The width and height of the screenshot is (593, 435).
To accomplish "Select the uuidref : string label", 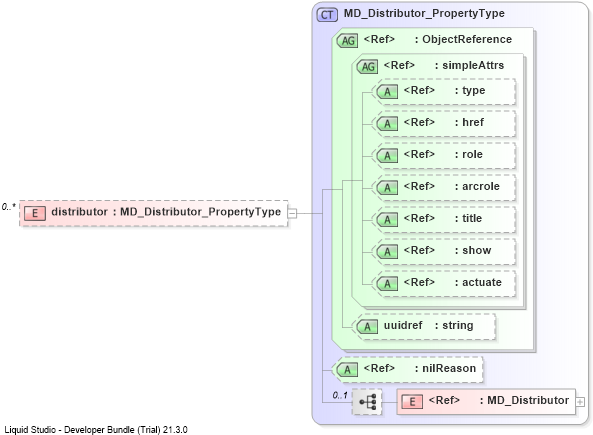I will [428, 325].
